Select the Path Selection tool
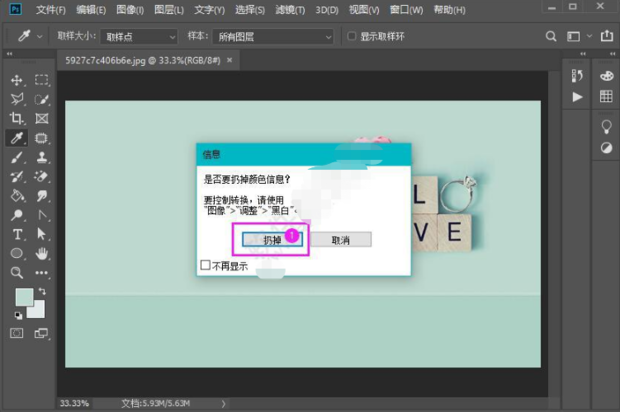620x412 pixels. click(x=42, y=234)
